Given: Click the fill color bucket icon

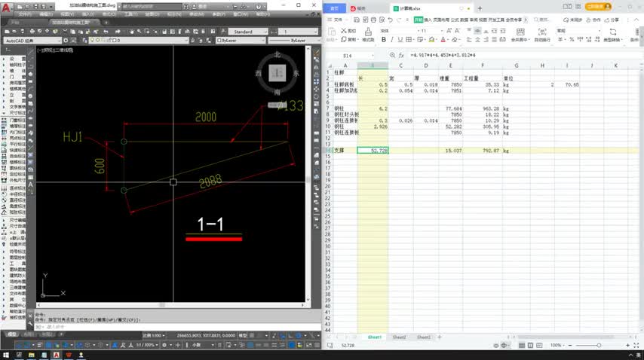Looking at the screenshot, I should pyautogui.click(x=431, y=40).
